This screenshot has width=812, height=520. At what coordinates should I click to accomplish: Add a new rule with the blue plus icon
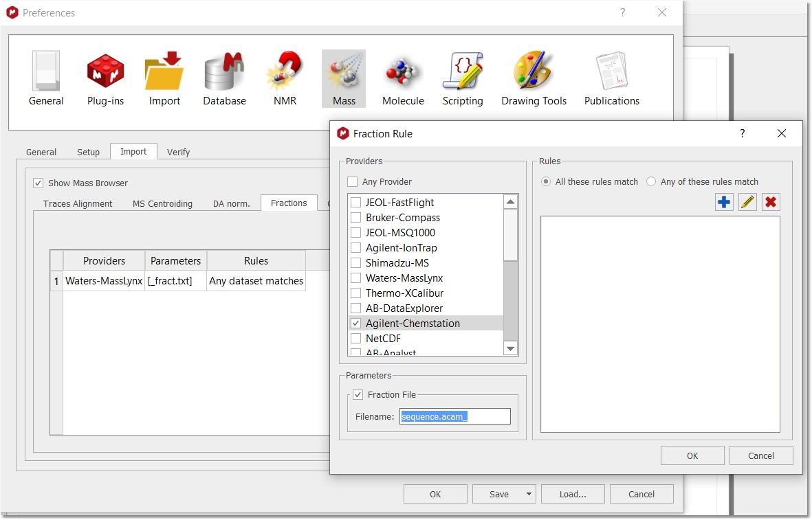(x=724, y=202)
